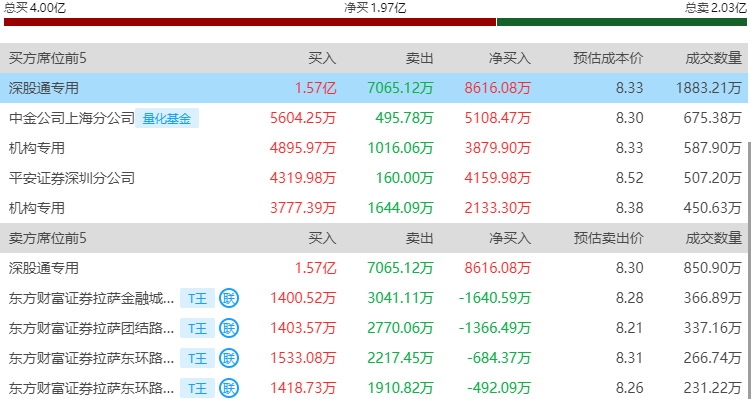
Task: Click the 联 icon on 拉萨金融城 row
Action: pos(229,298)
